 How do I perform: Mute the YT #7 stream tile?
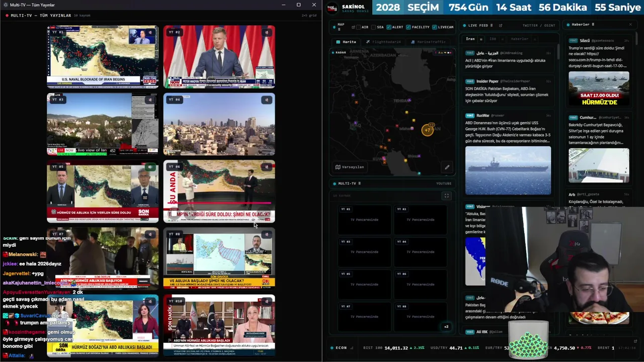[150, 234]
